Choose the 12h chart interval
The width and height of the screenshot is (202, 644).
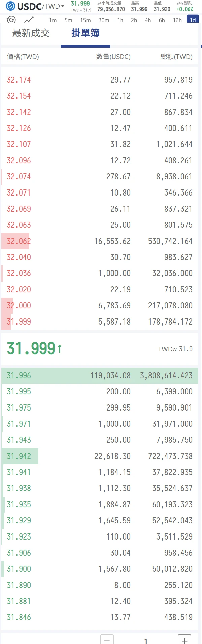(177, 20)
